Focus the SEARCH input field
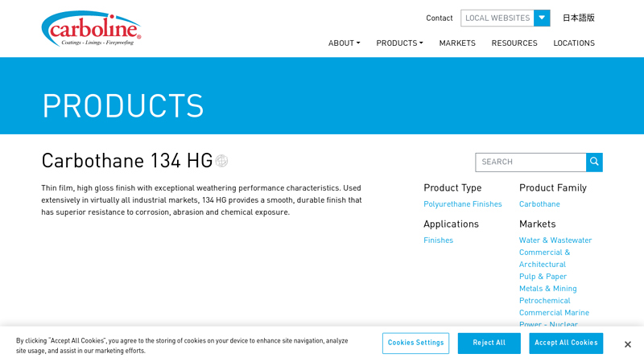The image size is (644, 362). coord(530,162)
